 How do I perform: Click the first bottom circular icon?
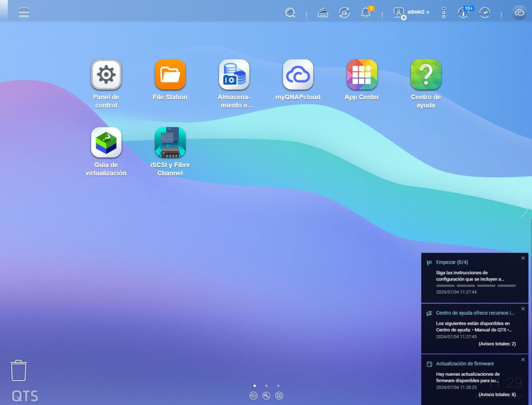click(x=253, y=396)
